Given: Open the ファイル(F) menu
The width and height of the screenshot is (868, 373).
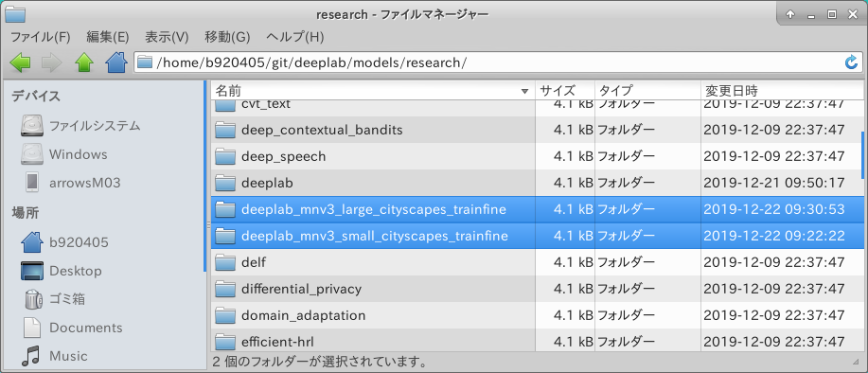Looking at the screenshot, I should (41, 38).
